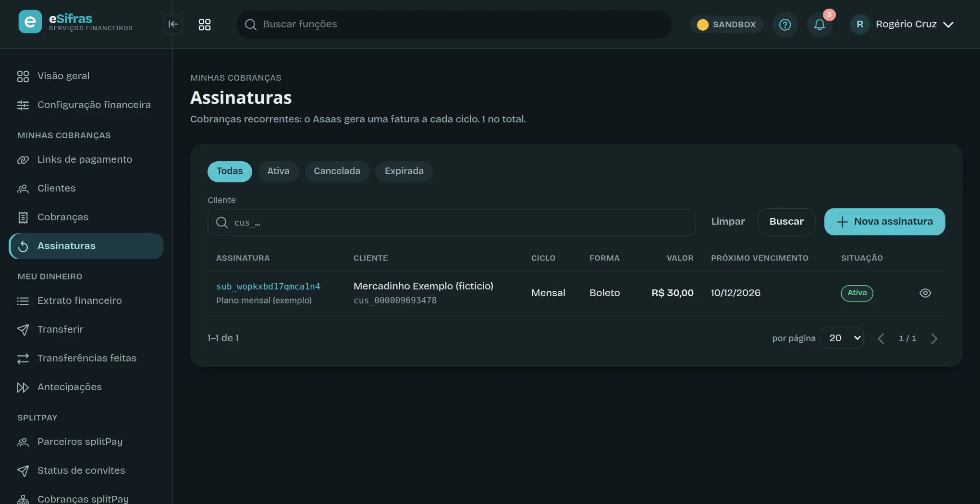
Task: Open Visão geral in sidebar
Action: 86,76
